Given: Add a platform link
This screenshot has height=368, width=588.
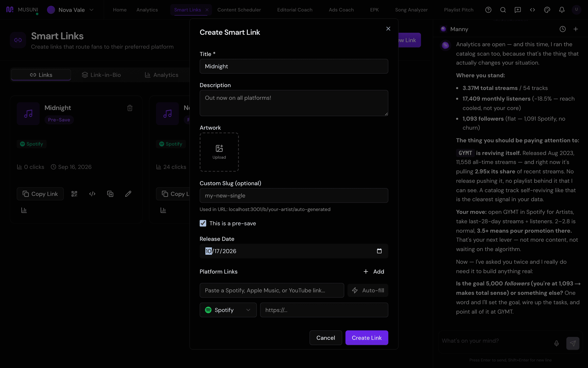Looking at the screenshot, I should tap(374, 271).
